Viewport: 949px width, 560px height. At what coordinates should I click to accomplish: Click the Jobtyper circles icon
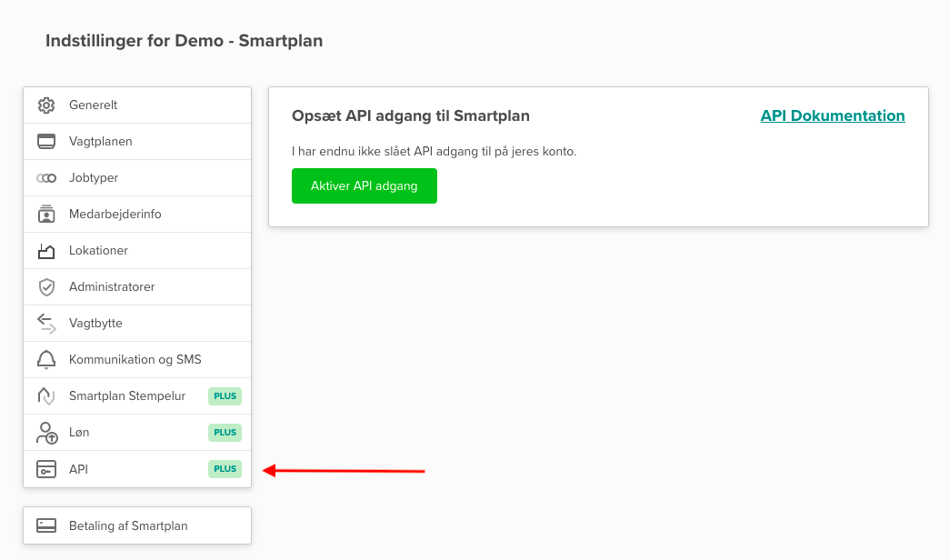46,178
